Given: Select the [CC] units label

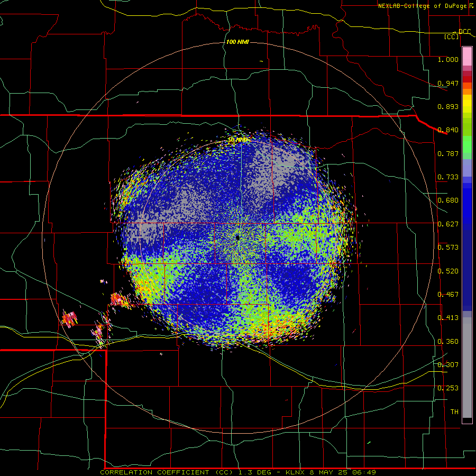Looking at the screenshot, I should [452, 36].
